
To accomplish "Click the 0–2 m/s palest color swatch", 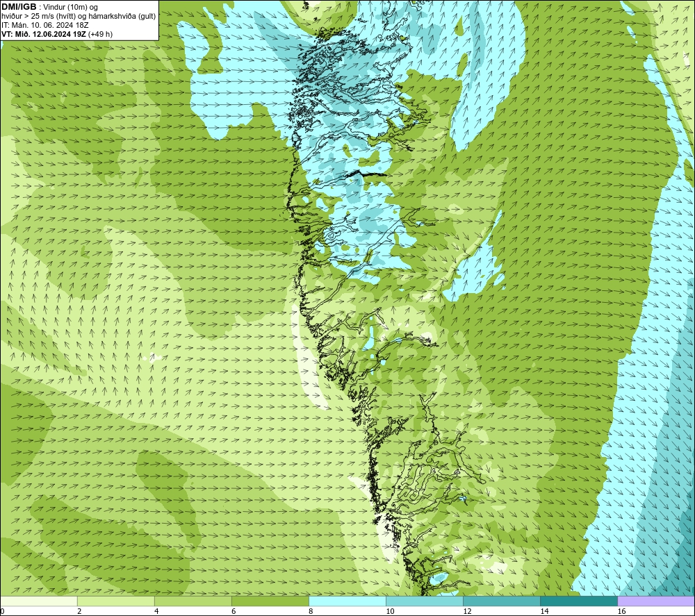I will pos(39,601).
